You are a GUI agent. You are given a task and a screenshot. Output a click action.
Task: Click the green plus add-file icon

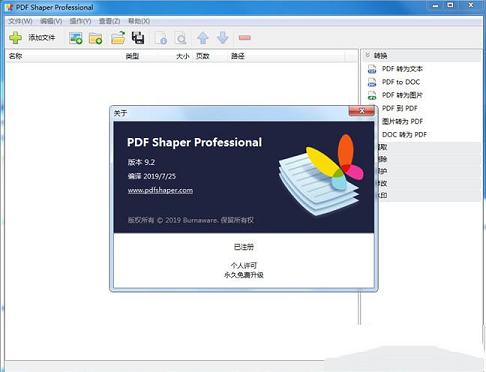[15, 38]
